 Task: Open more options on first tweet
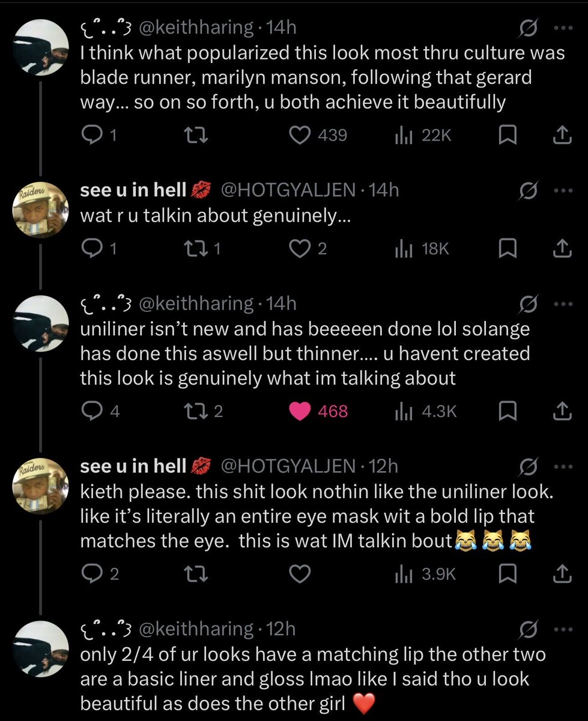562,27
